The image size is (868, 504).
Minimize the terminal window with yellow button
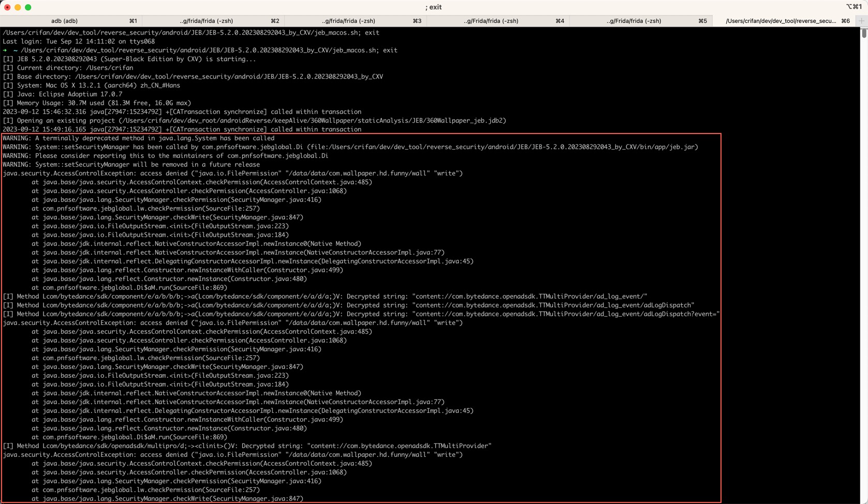[18, 7]
